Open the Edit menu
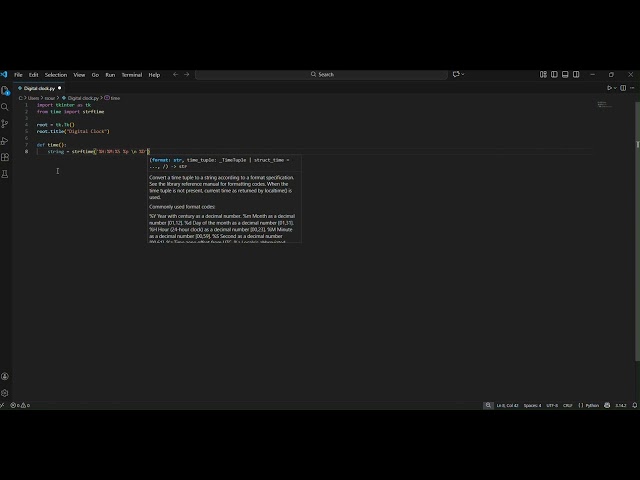The width and height of the screenshot is (640, 480). 33,75
